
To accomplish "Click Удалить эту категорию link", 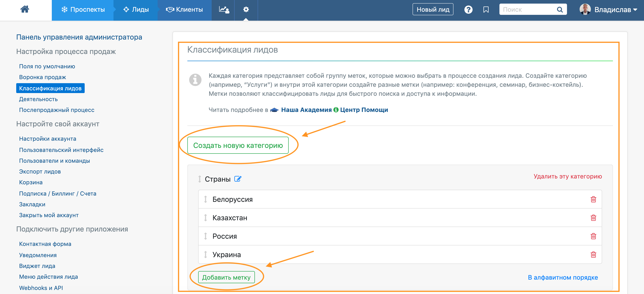I will (567, 176).
